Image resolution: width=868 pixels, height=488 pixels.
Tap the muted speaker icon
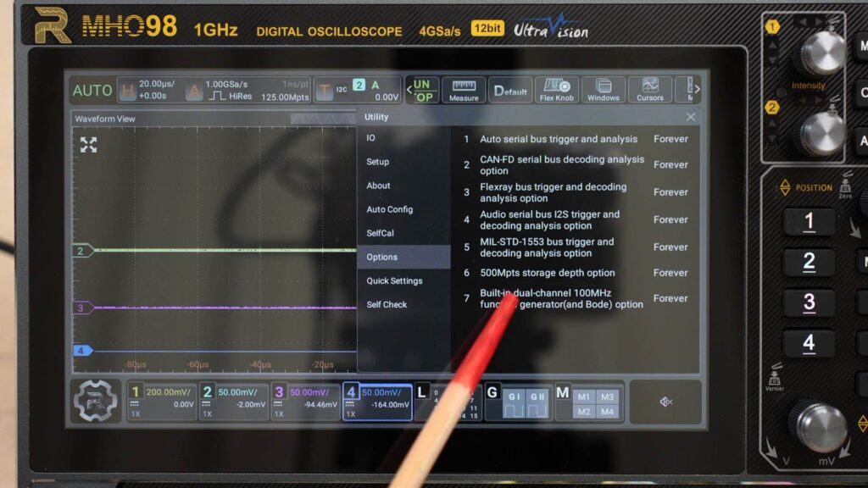[665, 402]
